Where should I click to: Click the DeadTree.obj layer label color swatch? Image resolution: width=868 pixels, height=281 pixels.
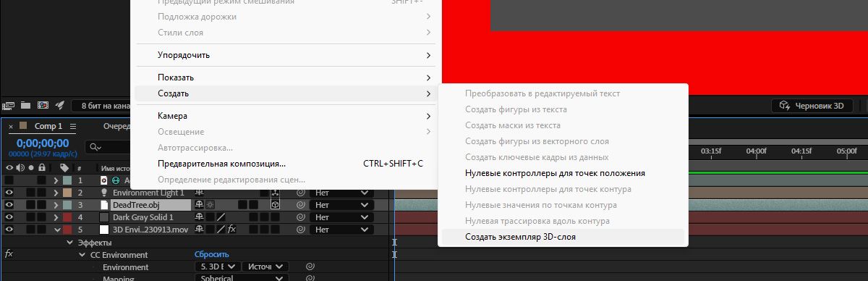[67, 205]
